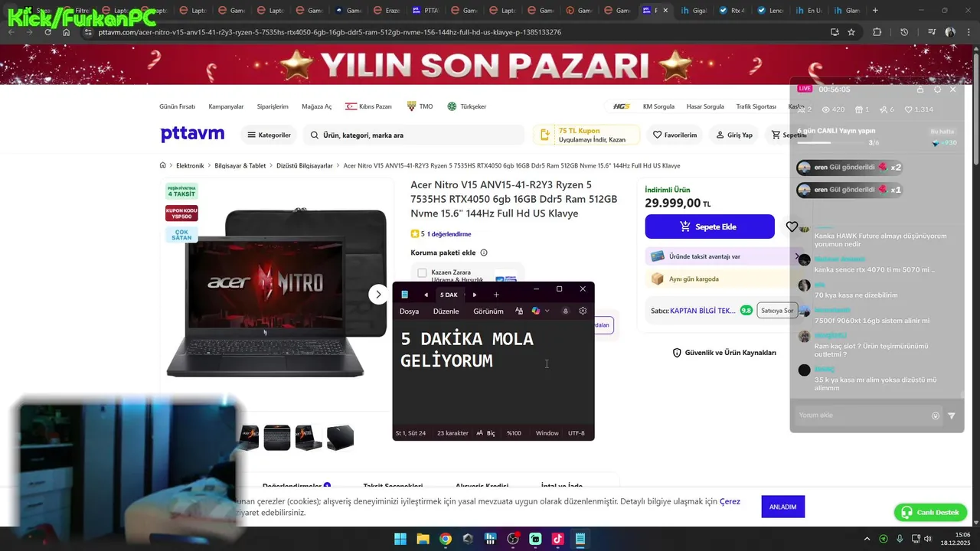
Task: Open the Düzenle menu in Notepad
Action: click(446, 311)
